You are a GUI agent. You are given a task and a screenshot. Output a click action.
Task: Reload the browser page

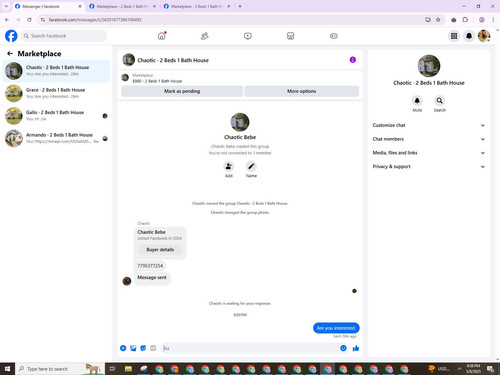(29, 20)
